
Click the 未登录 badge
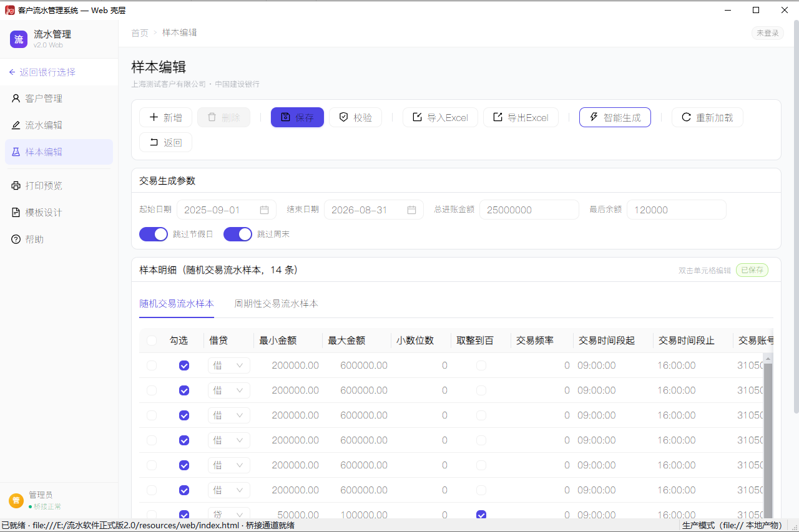[768, 33]
